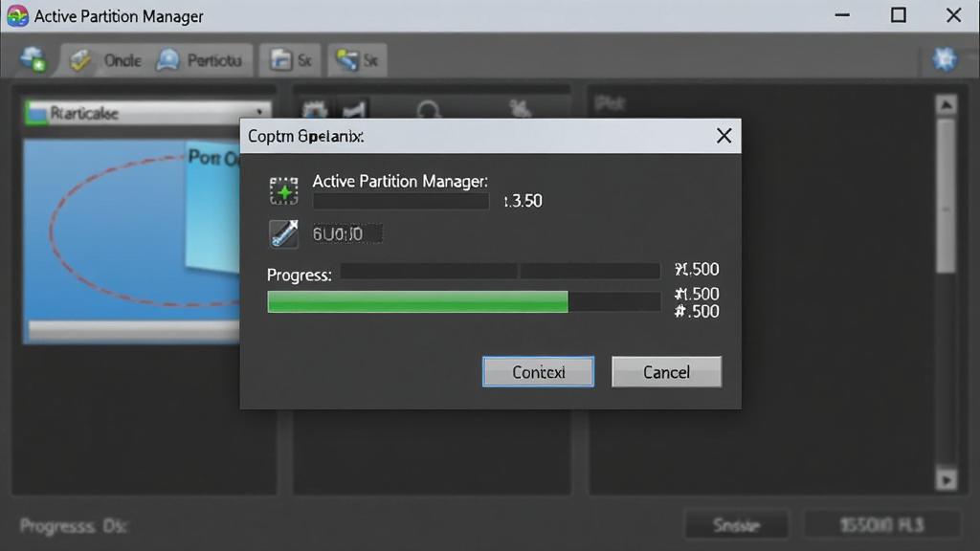The width and height of the screenshot is (980, 551).
Task: Click the Contexi button
Action: [538, 372]
